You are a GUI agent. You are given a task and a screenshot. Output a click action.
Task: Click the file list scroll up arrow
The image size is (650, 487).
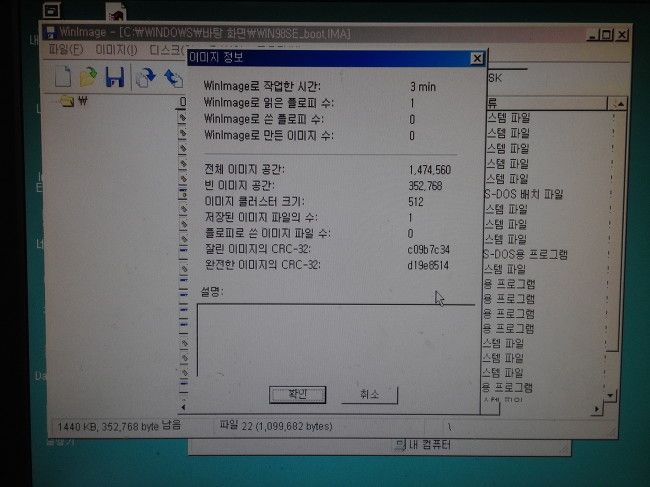[620, 104]
